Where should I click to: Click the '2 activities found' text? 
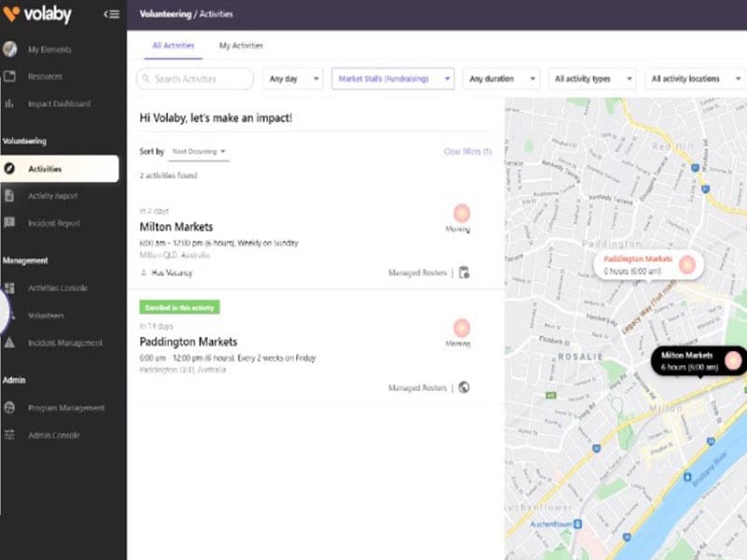pos(169,175)
